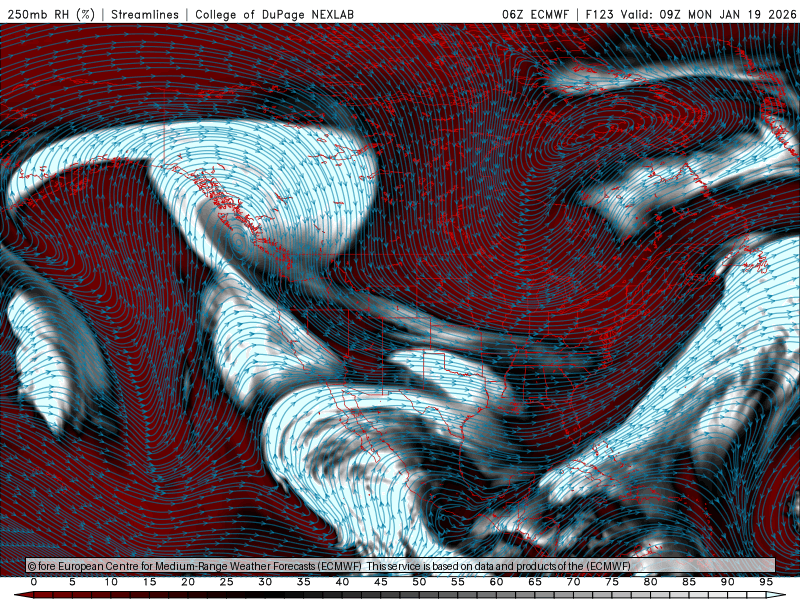Screen dimensions: 800x600
Task: Select the "06Z ECMWF" model run label
Action: (535, 14)
